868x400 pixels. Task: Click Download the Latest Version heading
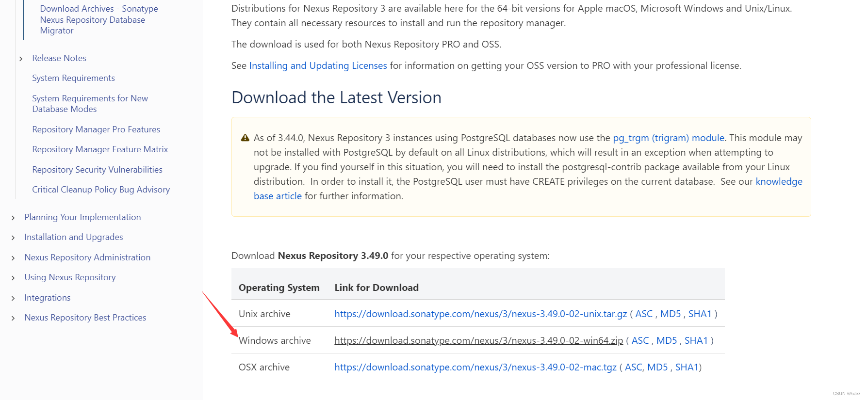coord(336,97)
